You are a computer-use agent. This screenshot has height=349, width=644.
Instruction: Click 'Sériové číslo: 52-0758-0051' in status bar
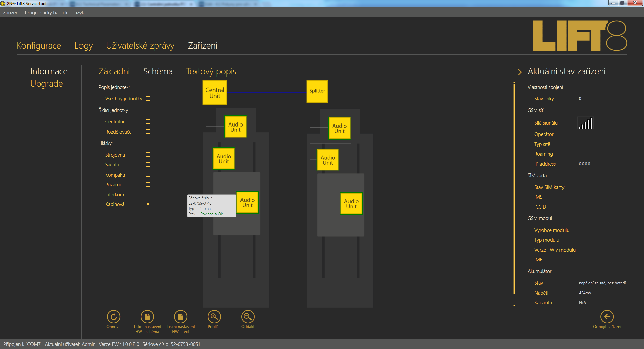pos(171,344)
